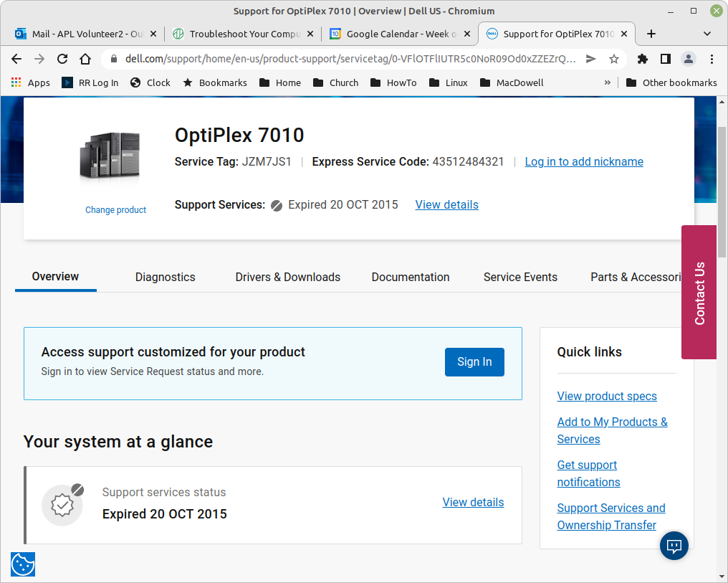Click Get support notifications link

[588, 474]
